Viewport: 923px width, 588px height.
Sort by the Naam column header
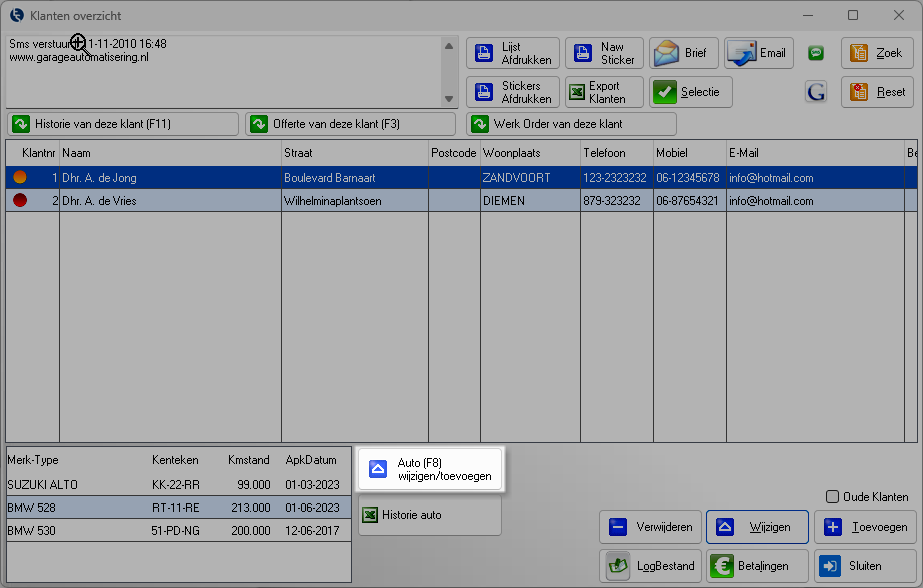point(170,153)
